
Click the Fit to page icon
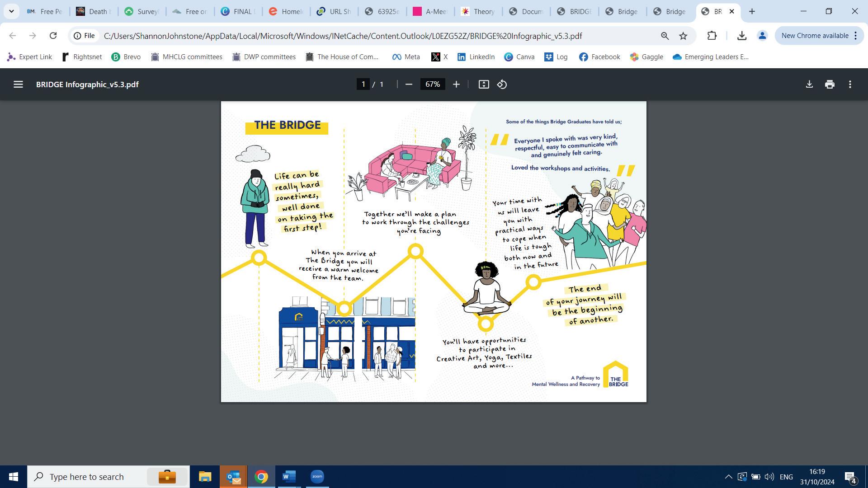pyautogui.click(x=484, y=84)
